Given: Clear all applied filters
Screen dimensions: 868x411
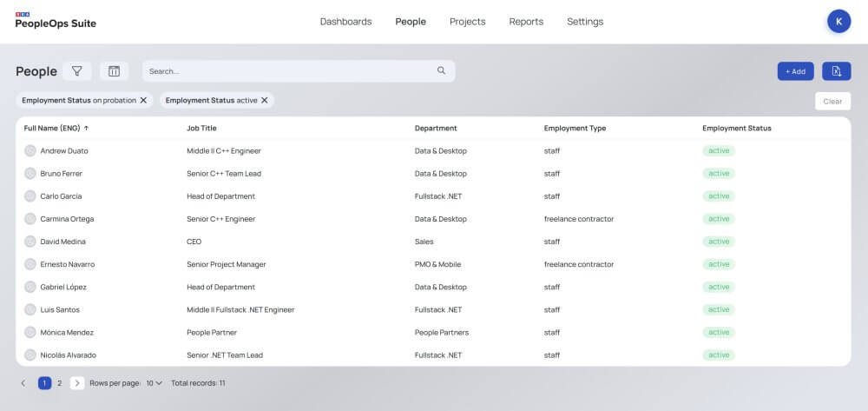Looking at the screenshot, I should click(832, 101).
